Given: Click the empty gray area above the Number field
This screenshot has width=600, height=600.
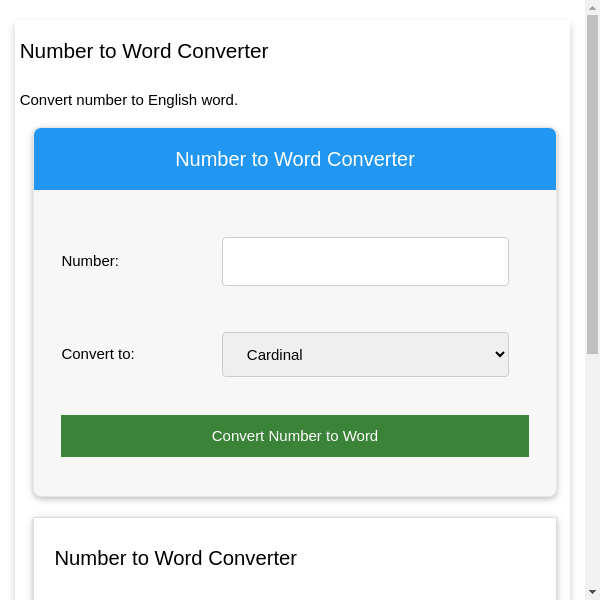Looking at the screenshot, I should click(x=295, y=212).
